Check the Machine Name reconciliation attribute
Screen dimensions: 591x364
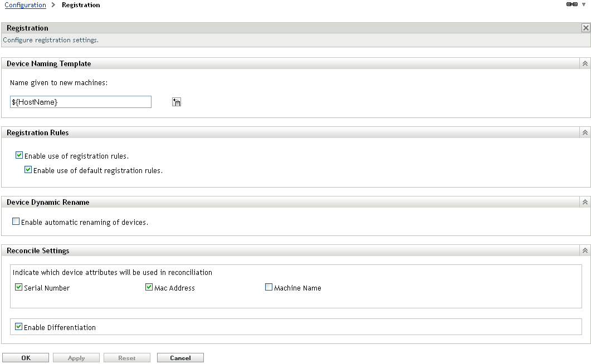(x=268, y=286)
